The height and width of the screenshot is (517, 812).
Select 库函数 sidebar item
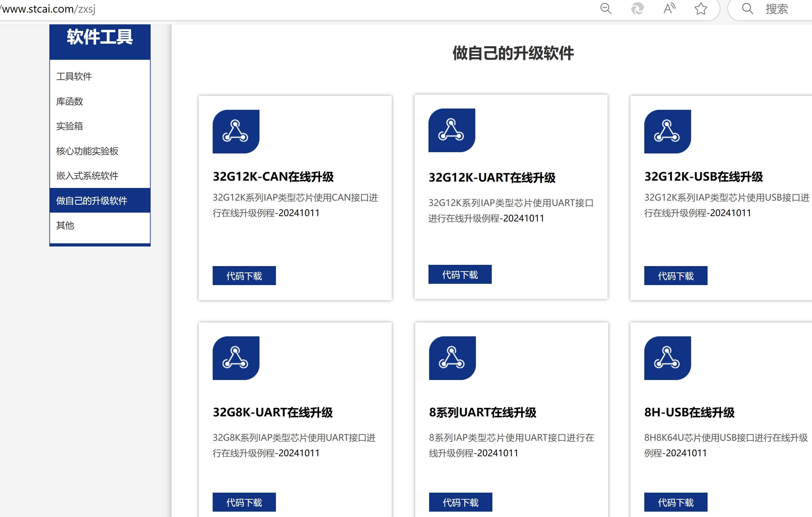coord(70,102)
